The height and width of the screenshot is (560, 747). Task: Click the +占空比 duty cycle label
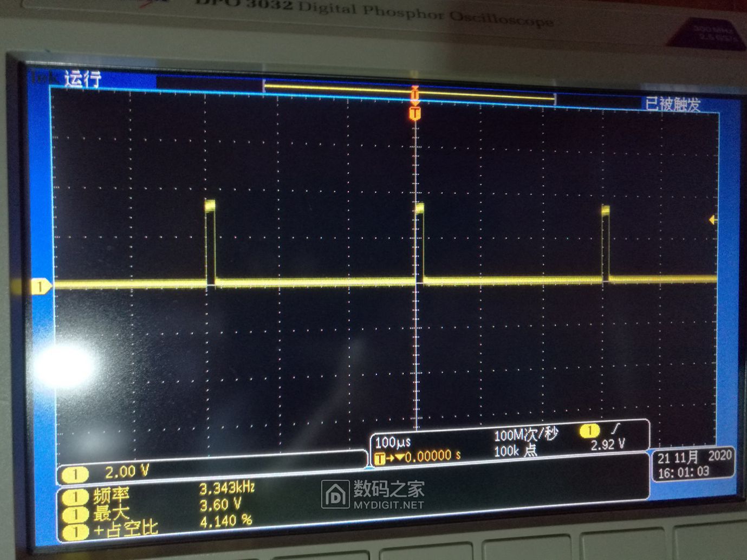pyautogui.click(x=125, y=529)
